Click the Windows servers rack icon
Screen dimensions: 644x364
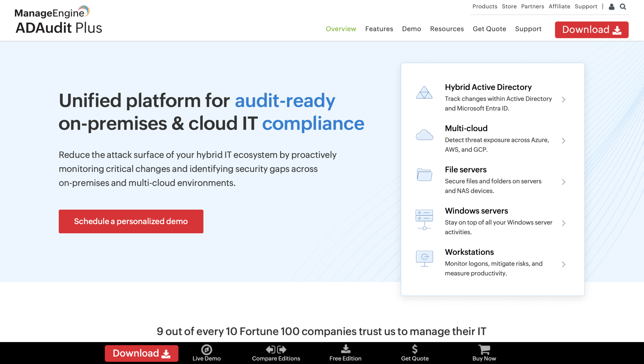click(x=424, y=220)
